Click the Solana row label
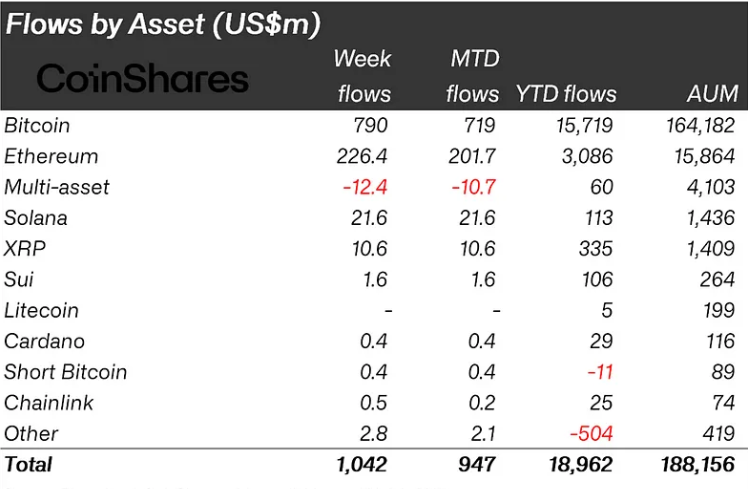Viewport: 748px width, 489px height. [x=38, y=218]
